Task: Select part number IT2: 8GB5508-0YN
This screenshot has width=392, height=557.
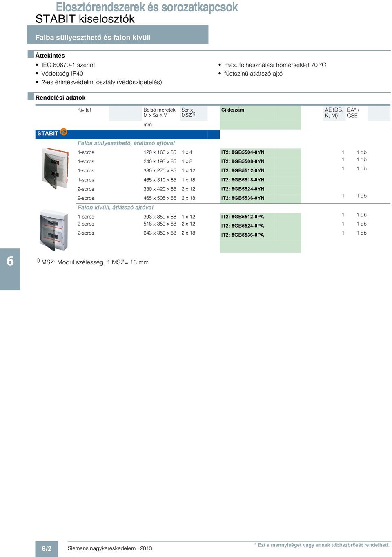Action: click(243, 161)
